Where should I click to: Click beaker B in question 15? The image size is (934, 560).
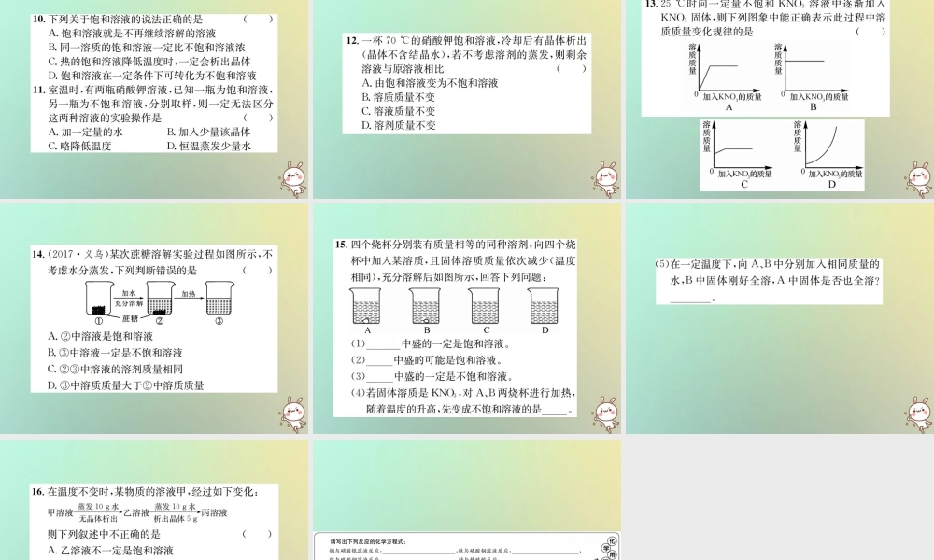click(x=425, y=306)
